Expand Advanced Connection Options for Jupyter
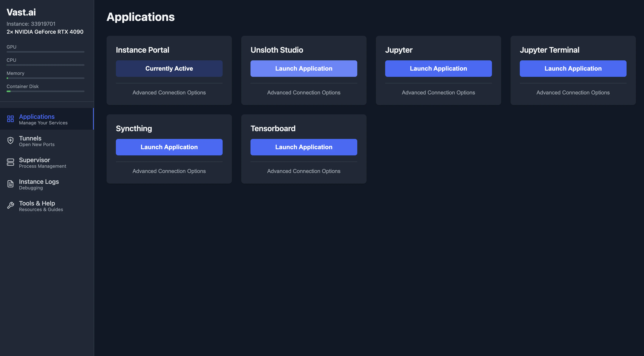The height and width of the screenshot is (356, 644). (x=438, y=93)
